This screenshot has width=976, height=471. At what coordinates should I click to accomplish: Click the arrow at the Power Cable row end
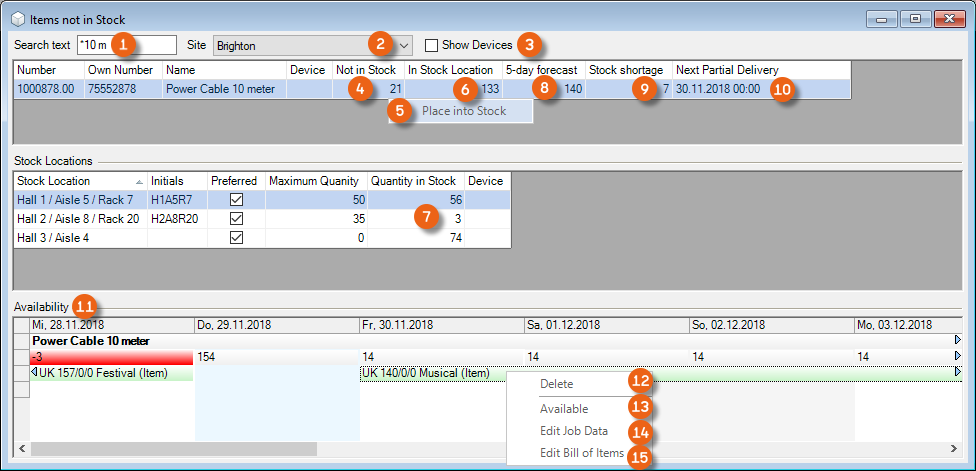pyautogui.click(x=957, y=341)
